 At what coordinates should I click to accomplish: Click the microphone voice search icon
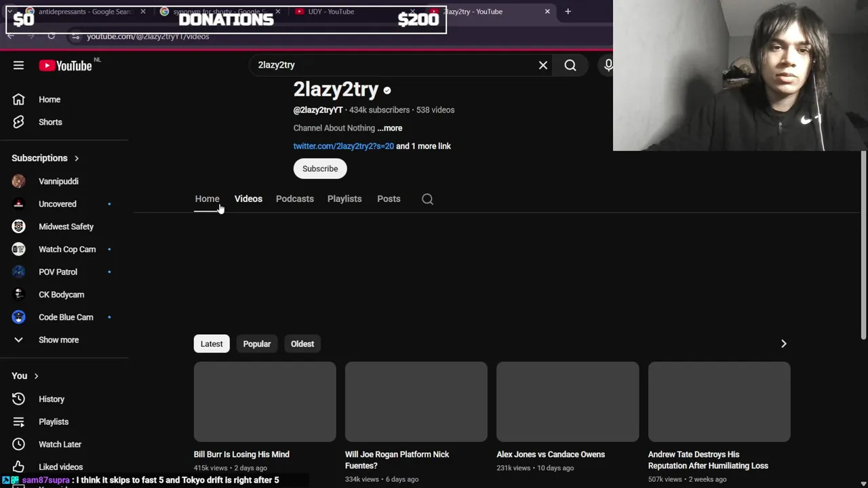click(x=608, y=65)
